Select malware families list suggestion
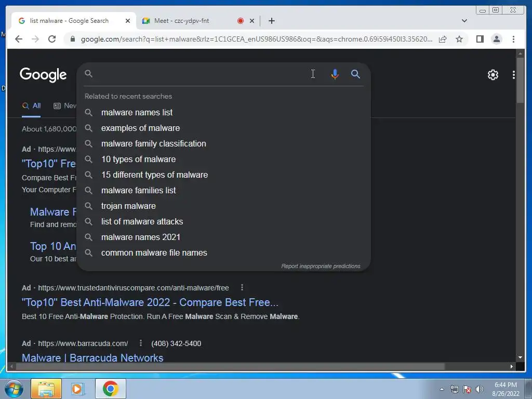532x399 pixels. pos(223,190)
